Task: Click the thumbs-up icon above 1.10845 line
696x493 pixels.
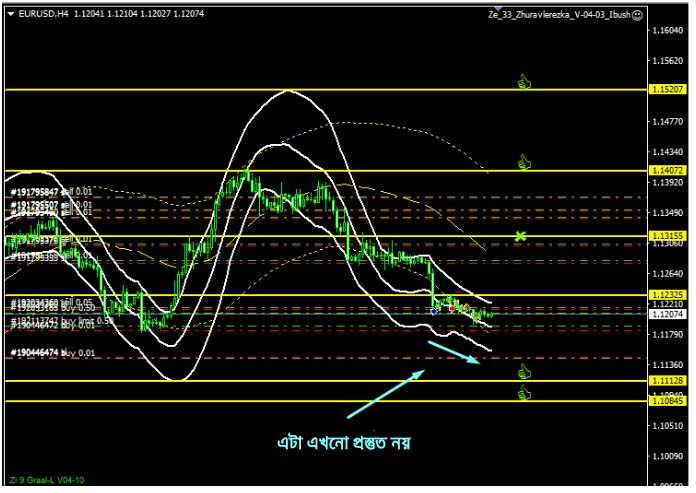Action: (522, 392)
